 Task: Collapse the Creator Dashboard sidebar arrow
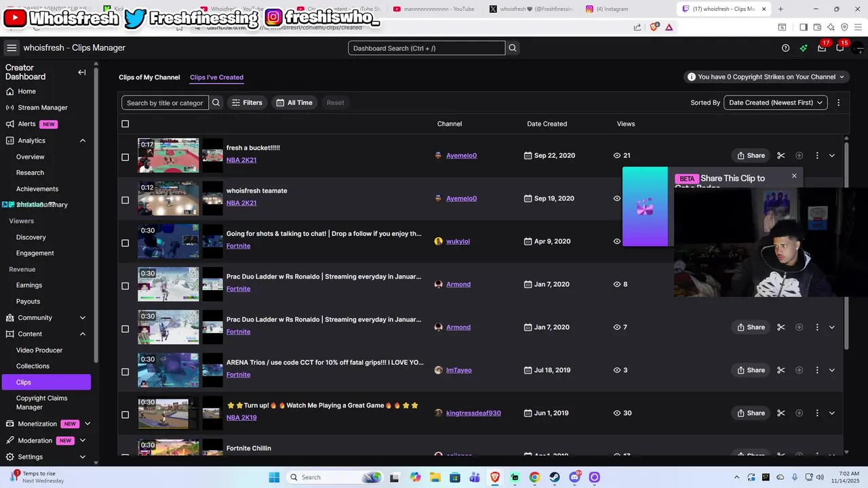pos(82,73)
